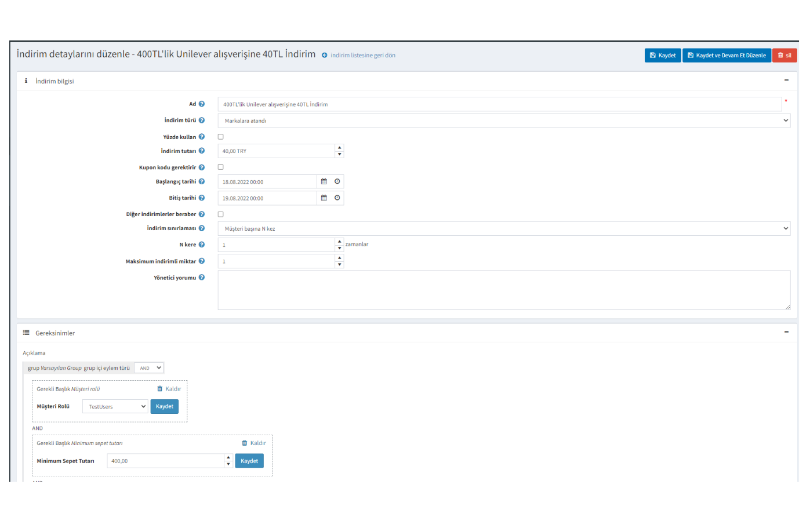The width and height of the screenshot is (810, 532).
Task: Enable the Yüzde kullan checkbox
Action: pos(220,137)
